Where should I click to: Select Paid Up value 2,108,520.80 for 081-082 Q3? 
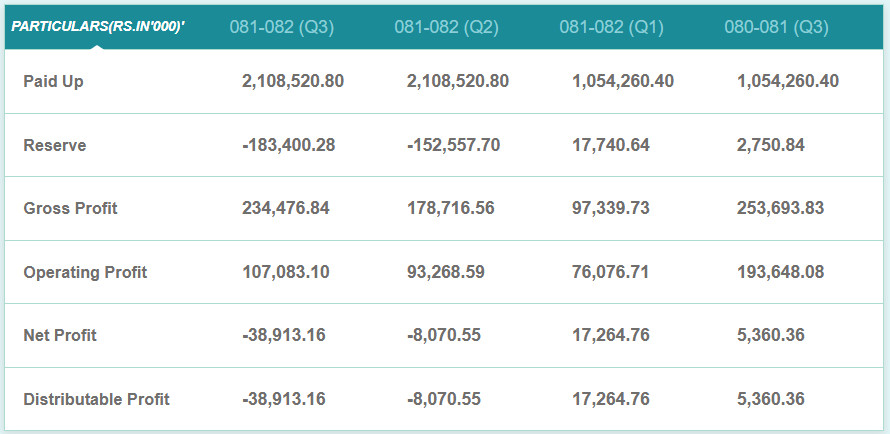[x=293, y=82]
